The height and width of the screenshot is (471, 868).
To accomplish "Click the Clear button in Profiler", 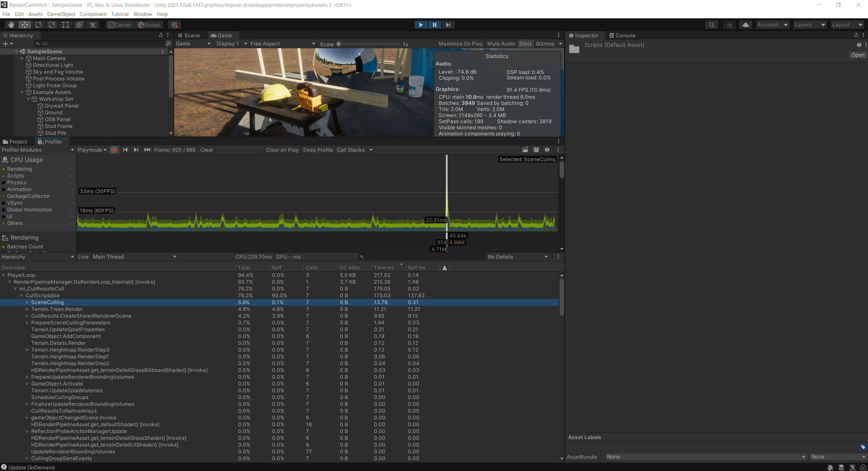I will click(206, 150).
